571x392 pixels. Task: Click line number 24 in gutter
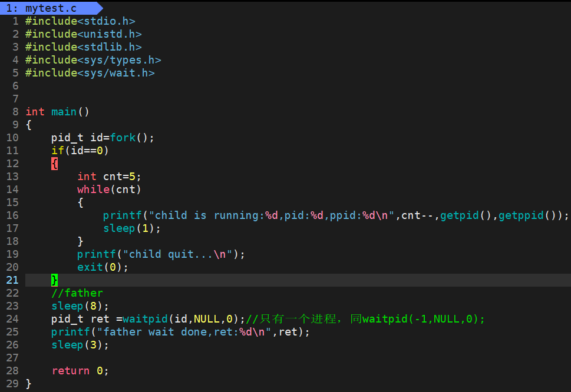point(12,319)
